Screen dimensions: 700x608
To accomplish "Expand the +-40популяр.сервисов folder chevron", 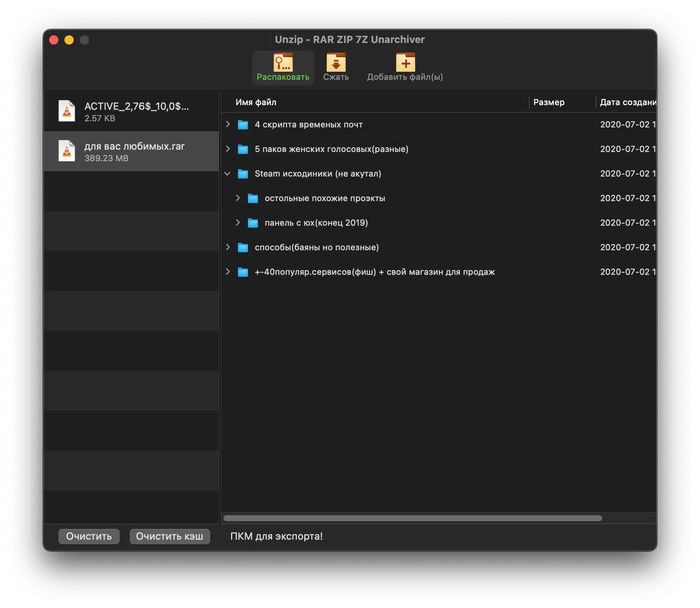I will point(228,272).
